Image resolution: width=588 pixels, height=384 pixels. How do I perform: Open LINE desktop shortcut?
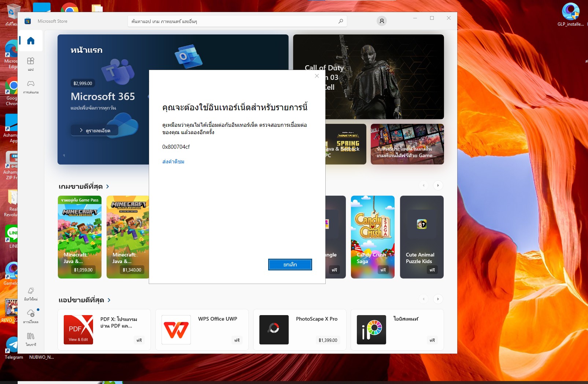[x=12, y=237]
